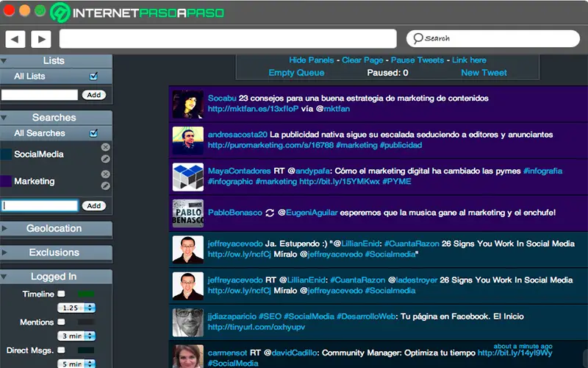
Task: Go forward with the right arrow button
Action: pyautogui.click(x=41, y=39)
